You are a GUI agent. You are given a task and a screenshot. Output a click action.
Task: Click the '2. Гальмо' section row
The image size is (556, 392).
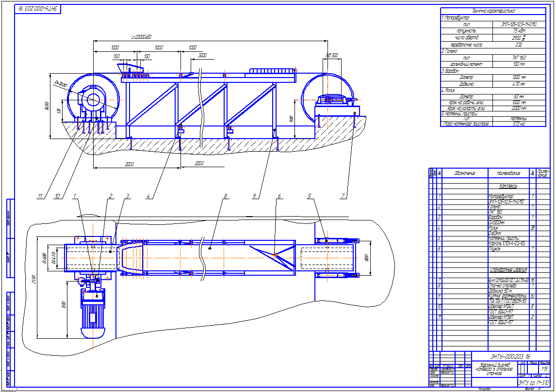pos(493,51)
